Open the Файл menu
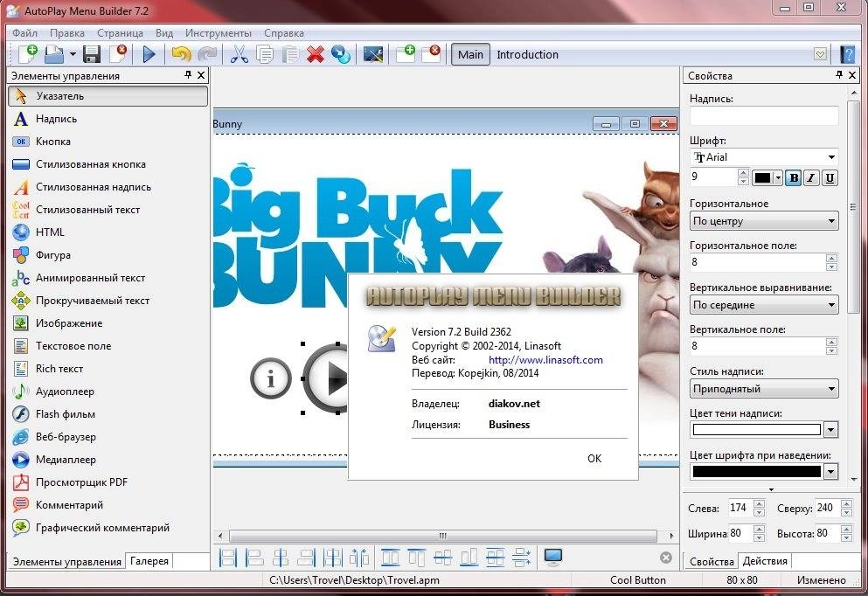 click(x=24, y=33)
